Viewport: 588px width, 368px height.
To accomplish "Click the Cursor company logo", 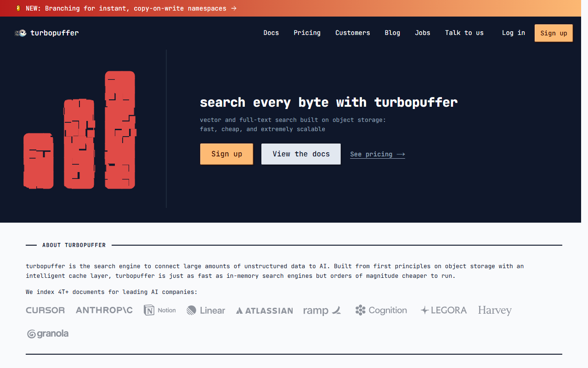I will point(45,310).
